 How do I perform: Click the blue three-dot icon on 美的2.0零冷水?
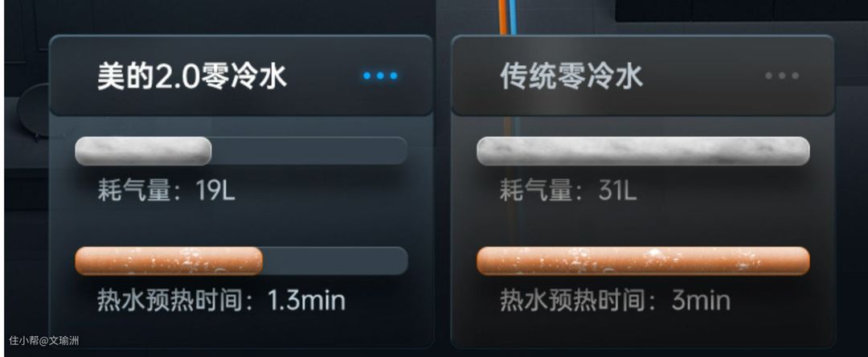click(x=380, y=76)
